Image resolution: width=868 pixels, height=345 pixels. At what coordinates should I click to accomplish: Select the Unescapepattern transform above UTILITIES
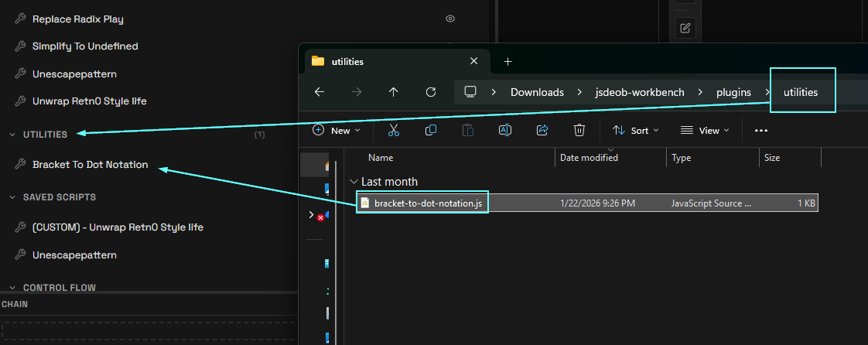[75, 74]
